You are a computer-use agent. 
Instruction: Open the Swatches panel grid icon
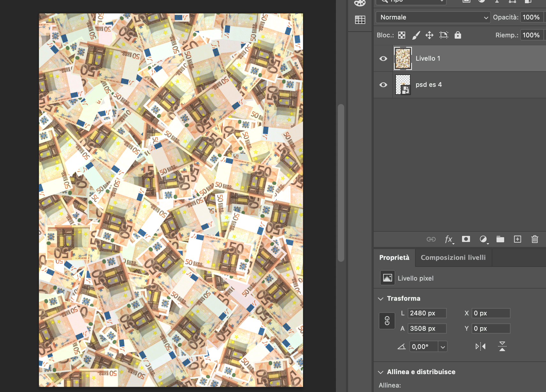[x=360, y=20]
